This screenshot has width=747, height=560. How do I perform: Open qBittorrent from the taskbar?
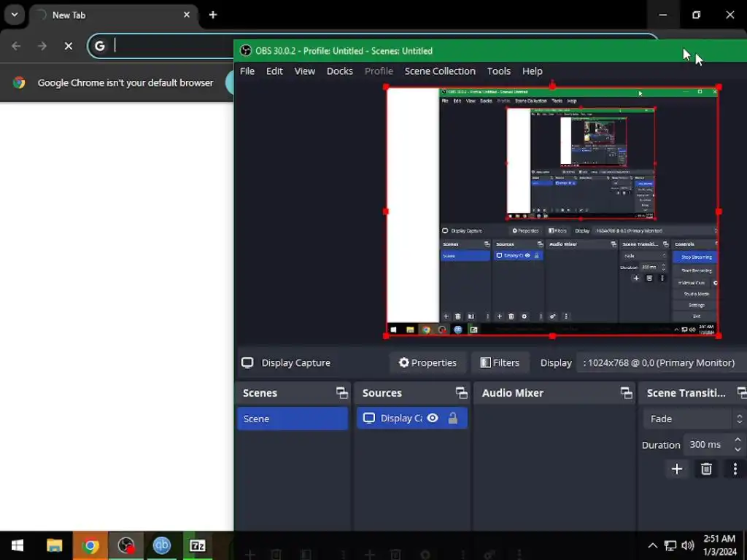click(x=161, y=545)
